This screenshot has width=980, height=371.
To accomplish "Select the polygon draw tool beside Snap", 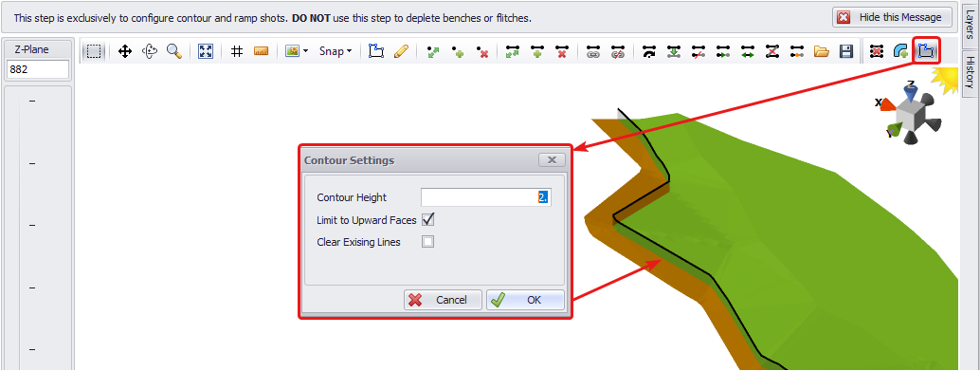I will click(375, 51).
